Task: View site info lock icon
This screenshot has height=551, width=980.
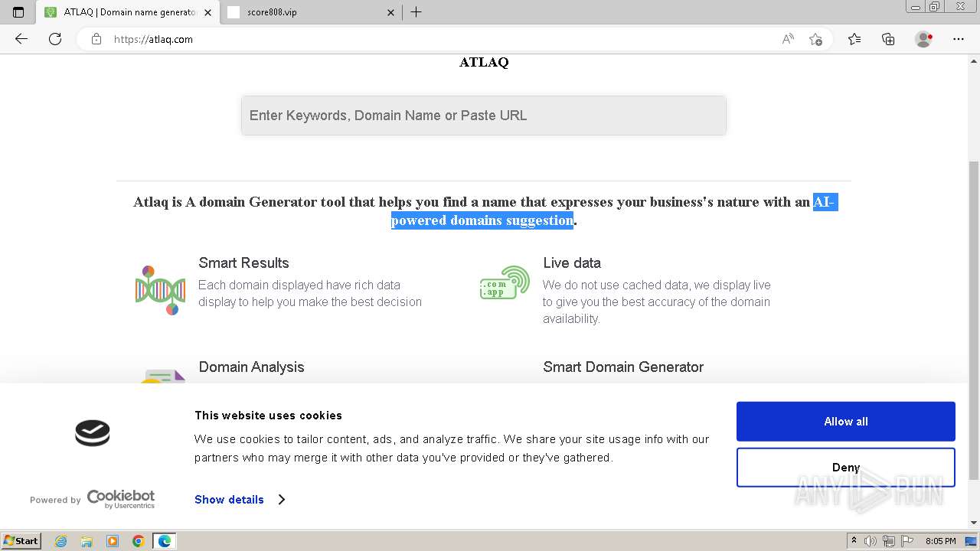Action: click(96, 39)
